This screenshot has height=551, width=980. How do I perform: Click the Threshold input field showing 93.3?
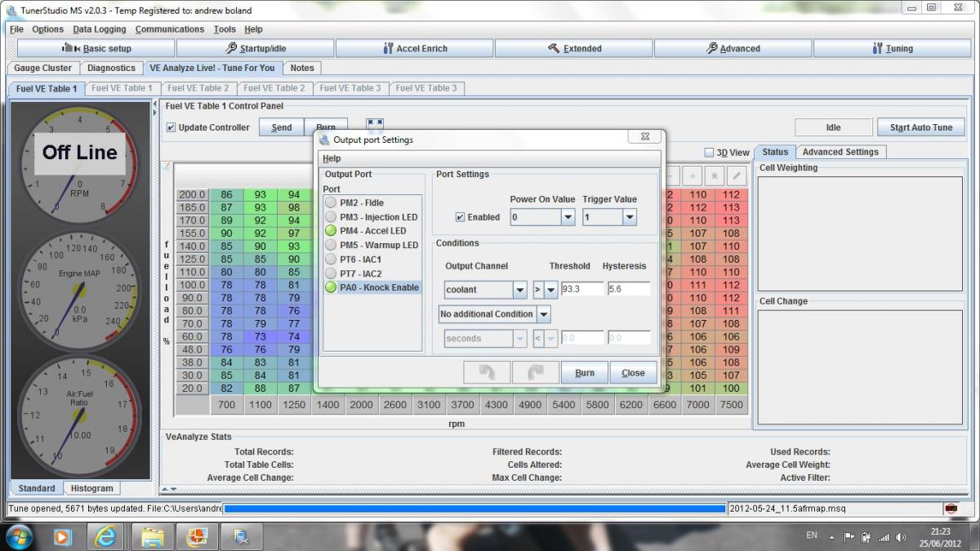click(581, 290)
